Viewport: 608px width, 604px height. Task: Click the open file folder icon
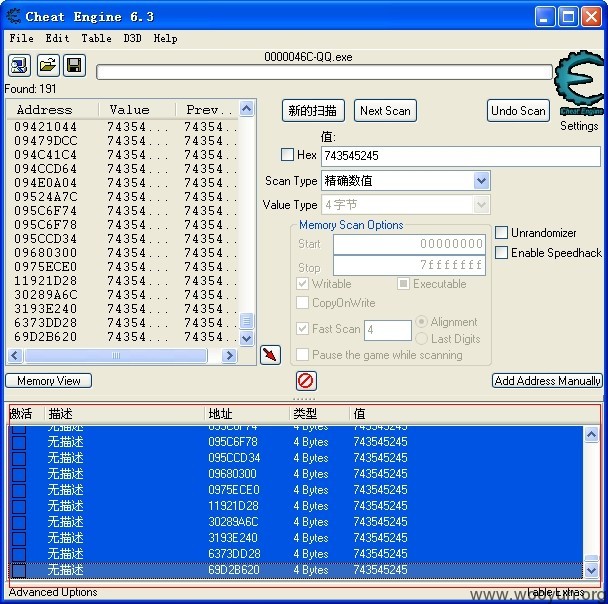click(x=48, y=66)
